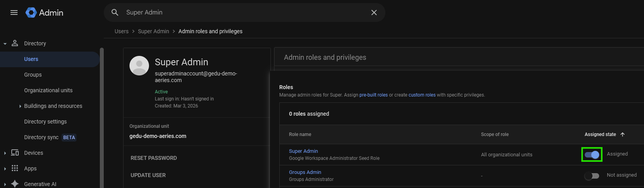Click 'Created: Mar 3, 2026' text
The height and width of the screenshot is (188, 644).
[x=176, y=106]
